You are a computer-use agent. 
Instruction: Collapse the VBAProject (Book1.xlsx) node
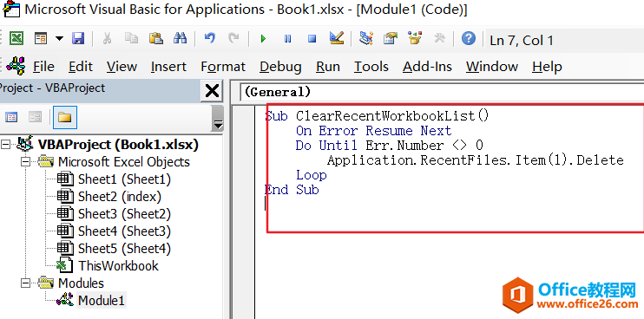5,144
